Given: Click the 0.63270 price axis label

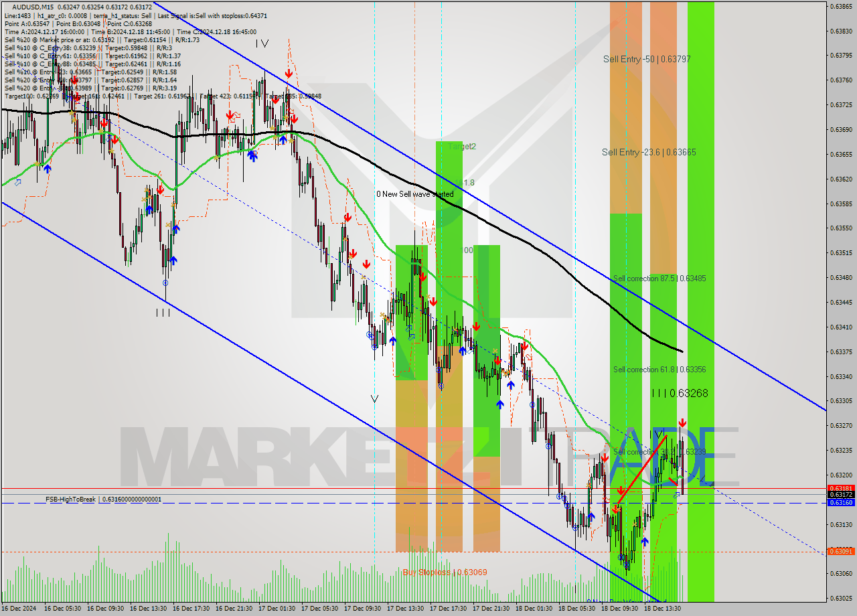Looking at the screenshot, I should coord(841,425).
